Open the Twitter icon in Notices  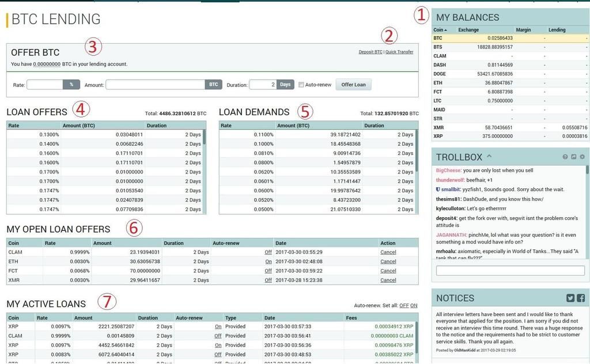coord(570,298)
